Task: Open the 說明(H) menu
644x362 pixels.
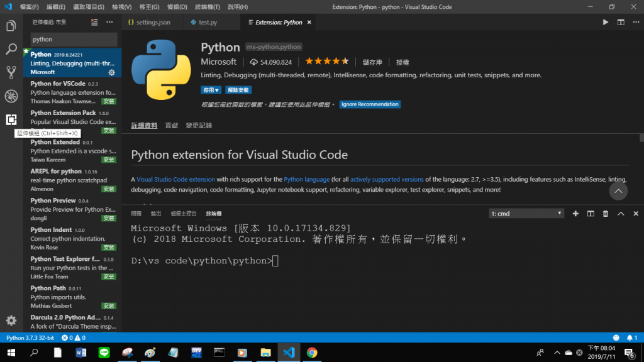Action: [238, 7]
